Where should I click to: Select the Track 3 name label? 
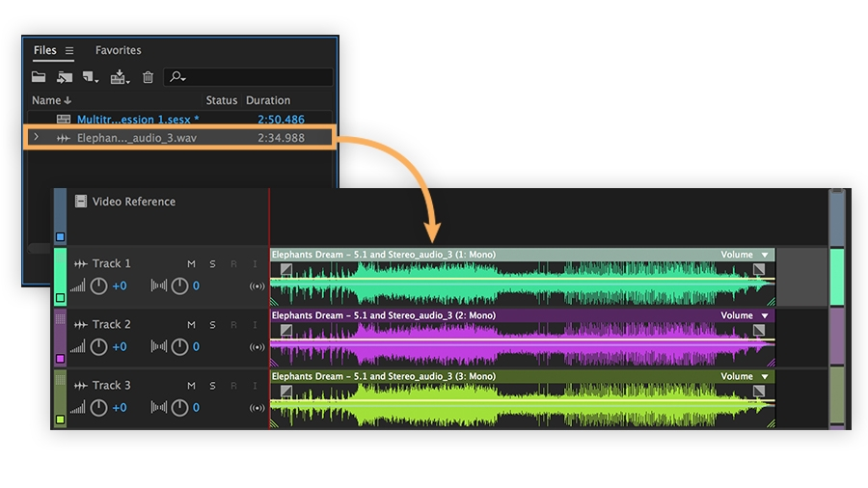[x=111, y=385]
